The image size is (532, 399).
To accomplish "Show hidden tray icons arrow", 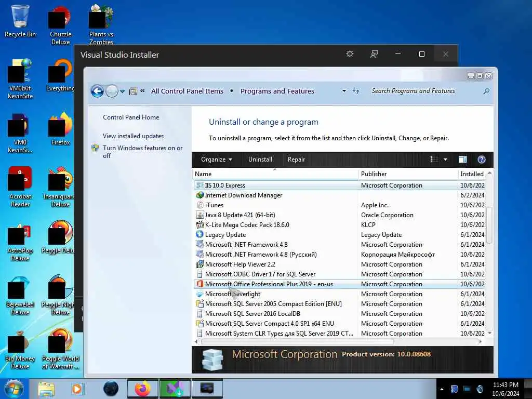I will [442, 389].
